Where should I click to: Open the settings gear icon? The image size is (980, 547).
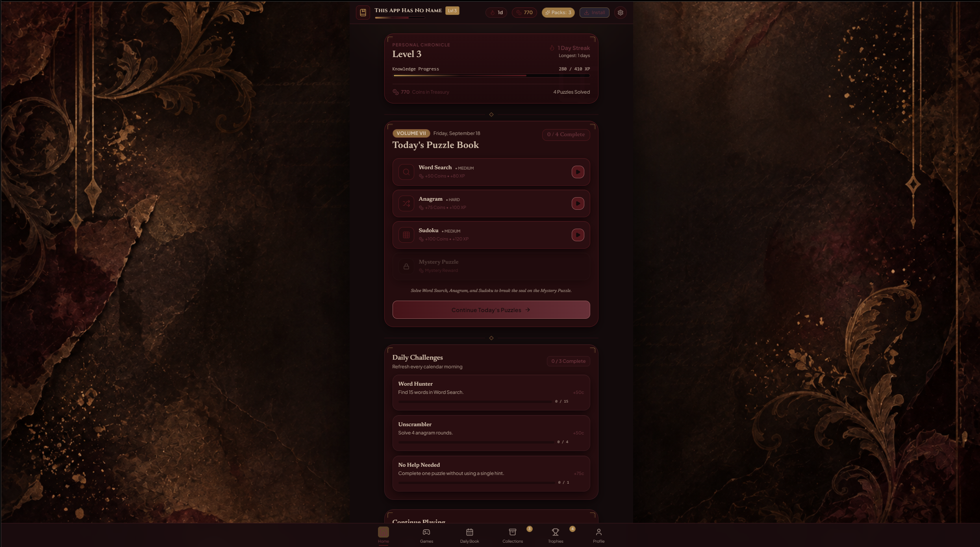click(x=620, y=13)
